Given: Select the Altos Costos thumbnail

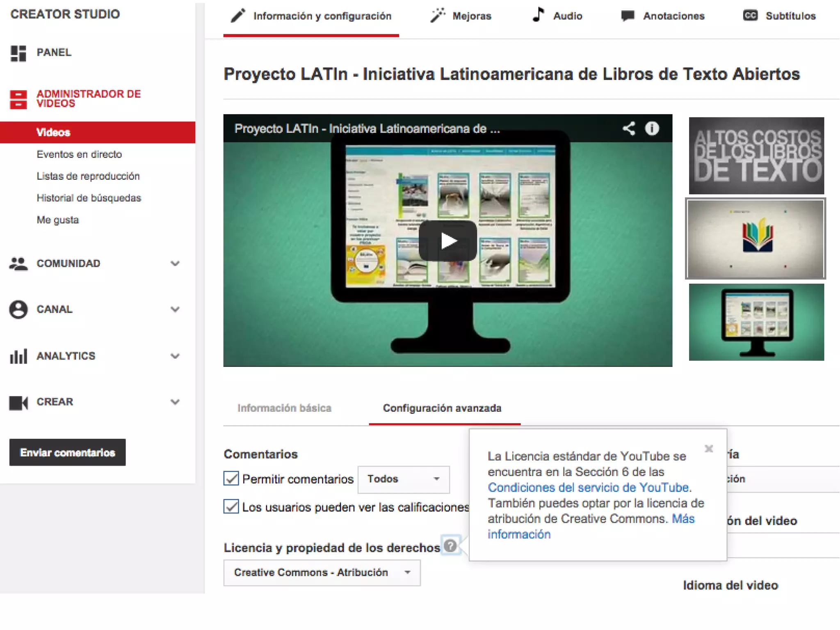Looking at the screenshot, I should coord(756,156).
